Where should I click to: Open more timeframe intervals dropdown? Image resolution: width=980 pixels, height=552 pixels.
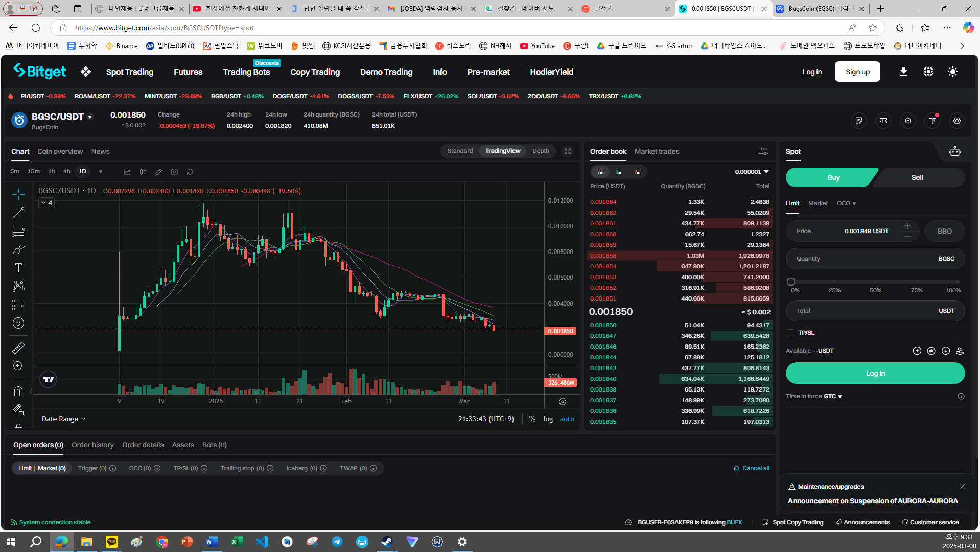(101, 172)
